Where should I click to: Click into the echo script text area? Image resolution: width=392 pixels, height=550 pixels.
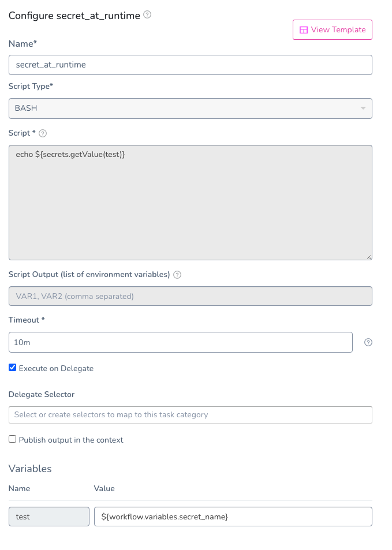190,203
